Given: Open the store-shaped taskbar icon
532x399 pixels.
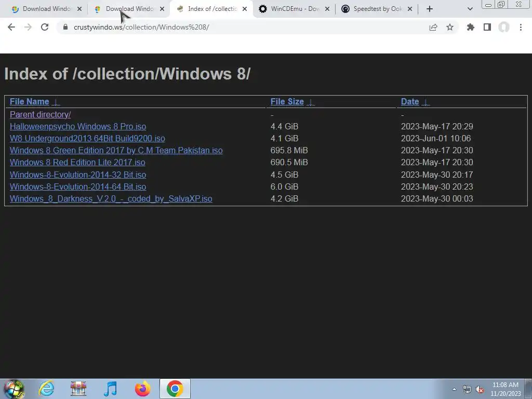Looking at the screenshot, I should tap(78, 389).
